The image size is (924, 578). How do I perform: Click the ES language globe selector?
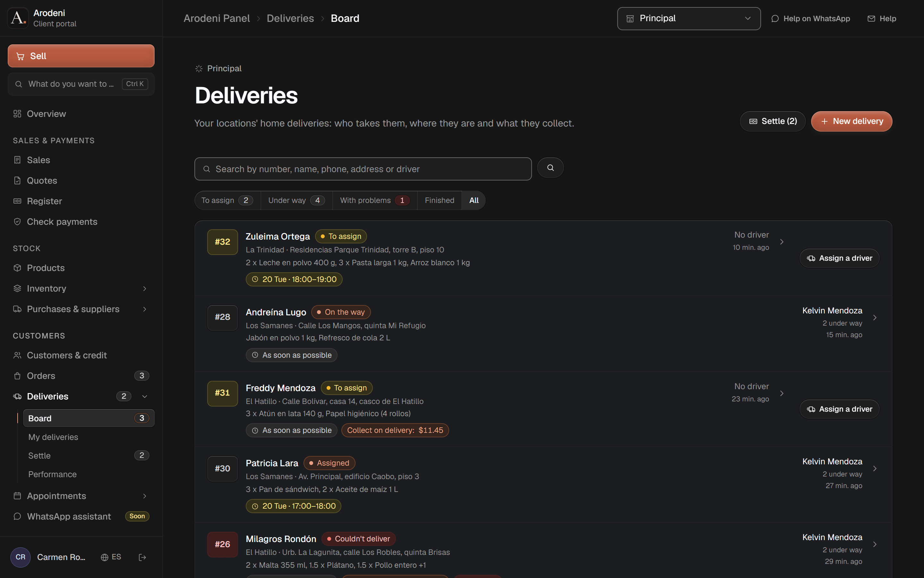tap(111, 557)
